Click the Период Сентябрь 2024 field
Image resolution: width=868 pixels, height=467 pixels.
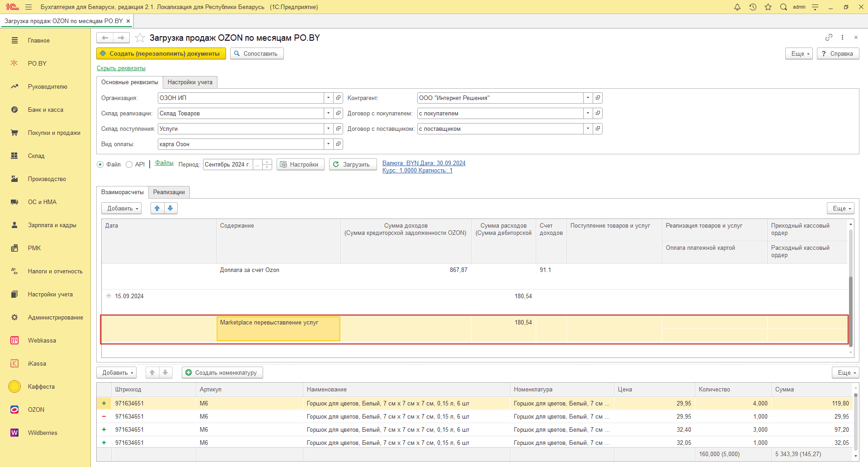pos(228,164)
